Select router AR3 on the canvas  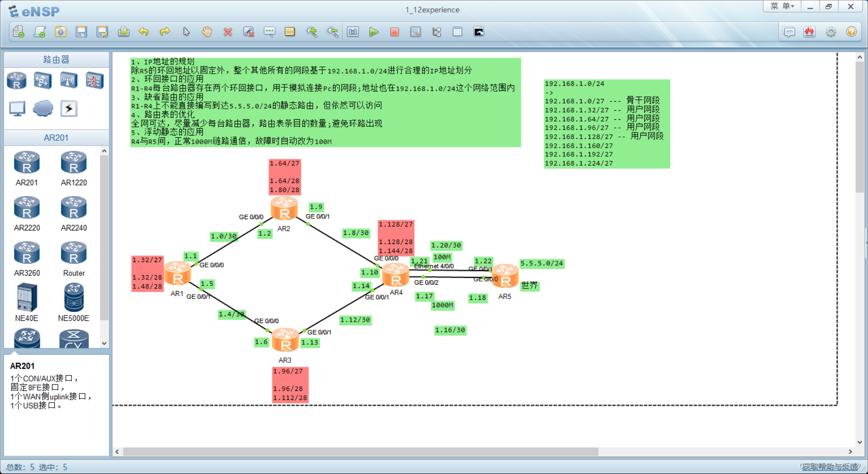tap(285, 340)
